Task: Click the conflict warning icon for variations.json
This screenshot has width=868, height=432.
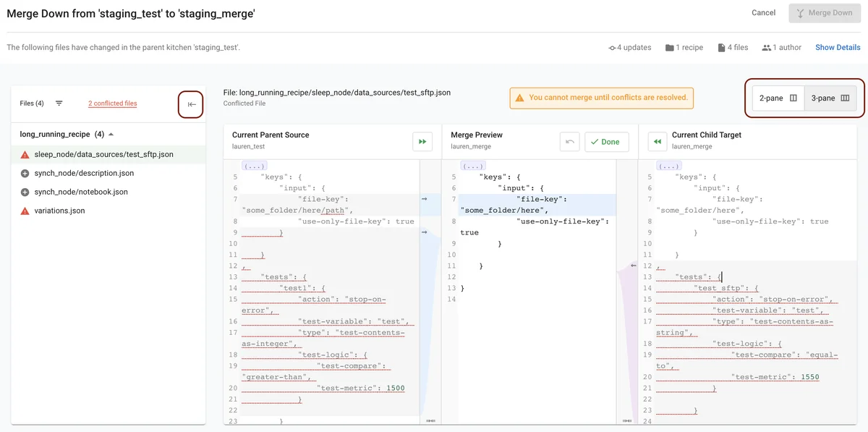Action: pyautogui.click(x=25, y=211)
